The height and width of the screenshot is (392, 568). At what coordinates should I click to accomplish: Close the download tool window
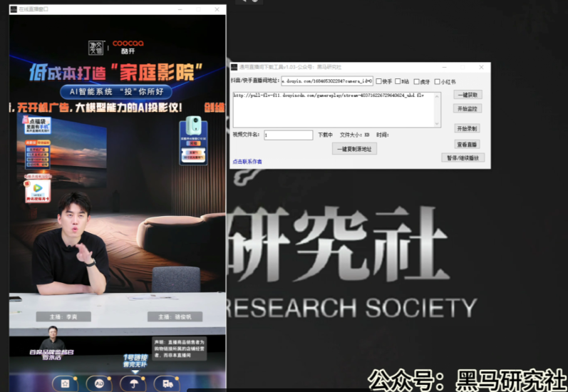pos(481,68)
